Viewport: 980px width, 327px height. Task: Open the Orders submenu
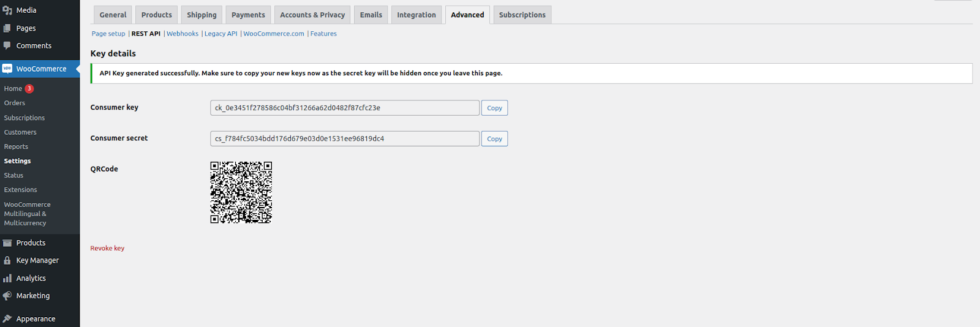pos(15,103)
